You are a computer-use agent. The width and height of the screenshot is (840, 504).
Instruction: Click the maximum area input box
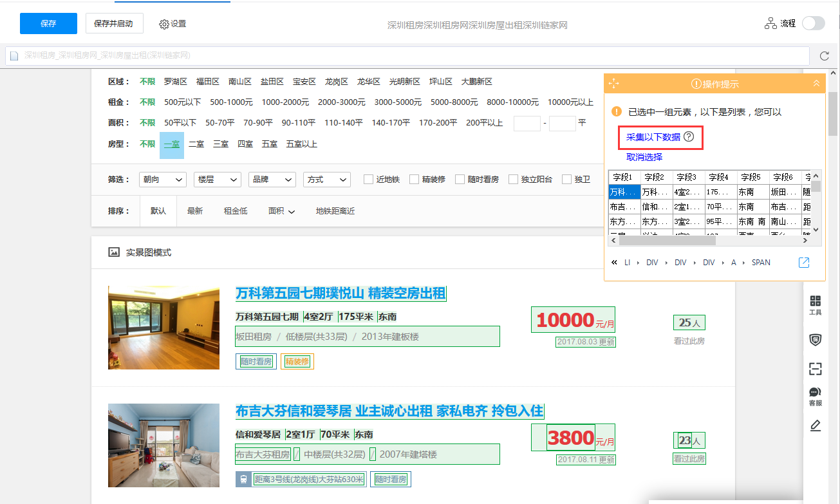click(563, 123)
